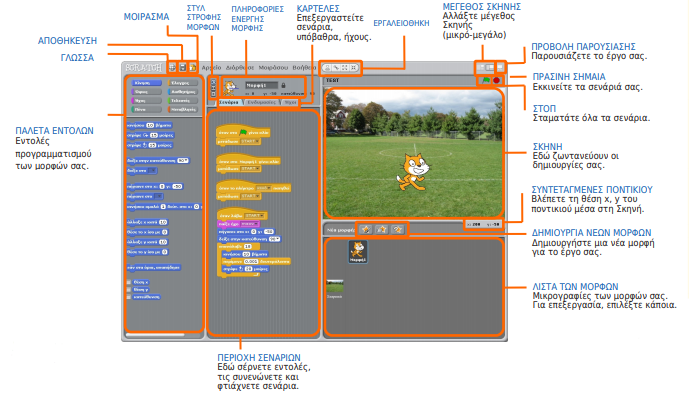
Task: Click the current sprite preview thumbnail
Action: (x=229, y=87)
